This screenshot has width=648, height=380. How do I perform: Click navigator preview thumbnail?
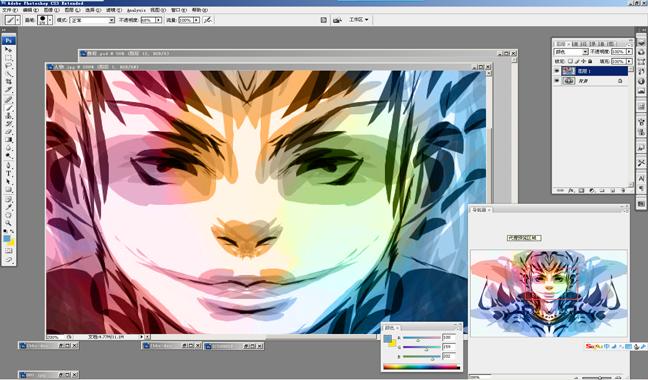click(x=549, y=292)
